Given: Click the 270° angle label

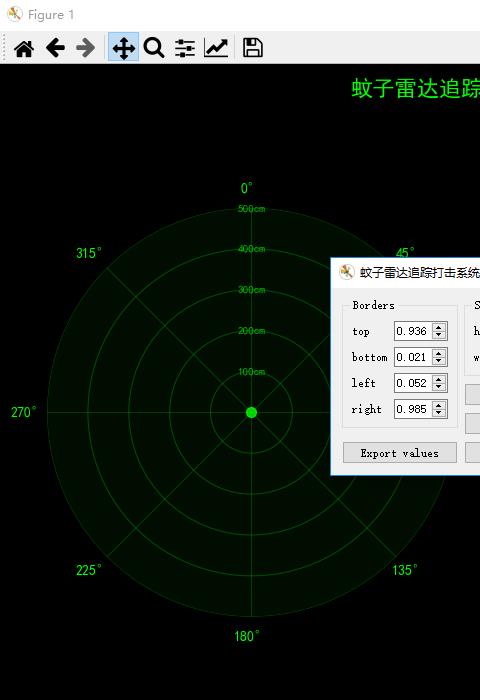Looking at the screenshot, I should coord(23,412).
